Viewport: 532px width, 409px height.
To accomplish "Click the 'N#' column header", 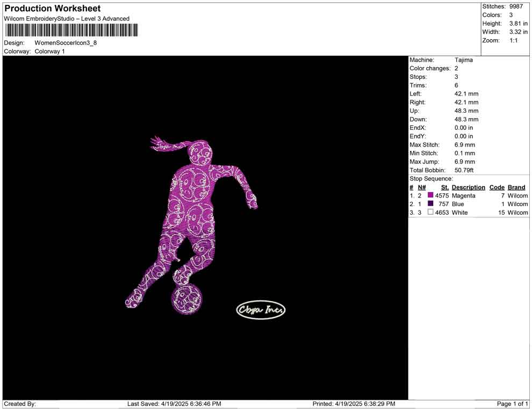I will (x=422, y=187).
